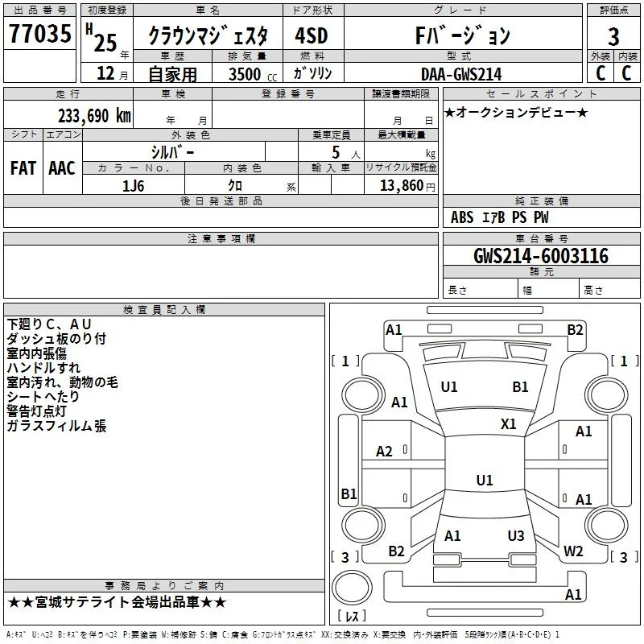
Task: Click the 内装 rating C
Action: tap(626, 73)
